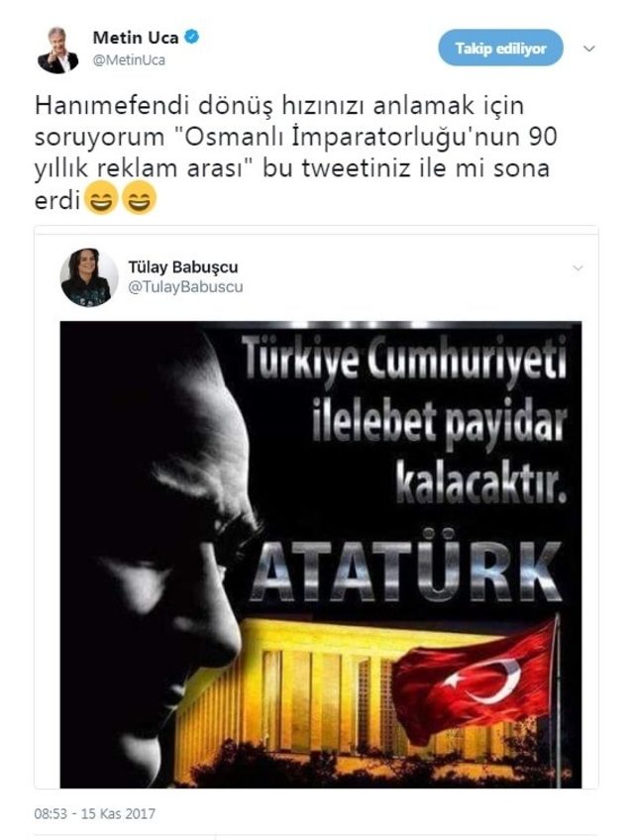Open the @TulayBabuscu handle
Viewport: 634px width, 840px height.
185,287
